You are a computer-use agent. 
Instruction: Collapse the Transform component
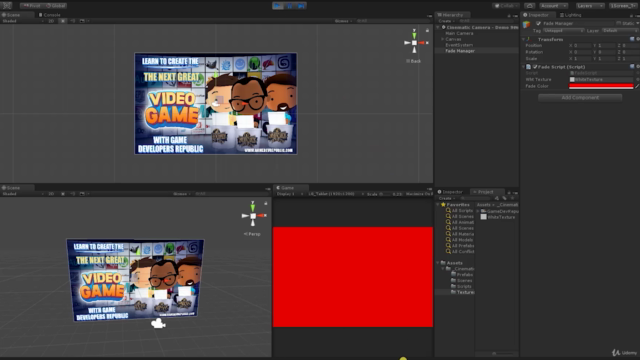(x=524, y=40)
